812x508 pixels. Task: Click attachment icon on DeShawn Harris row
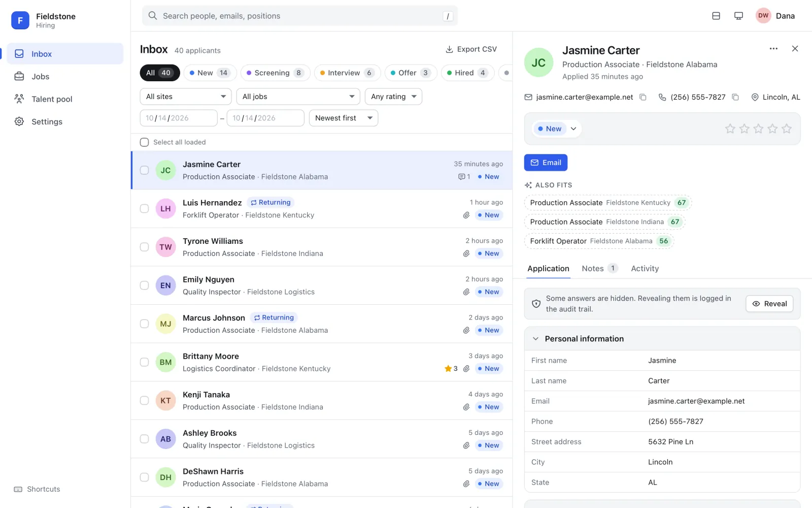pyautogui.click(x=466, y=484)
